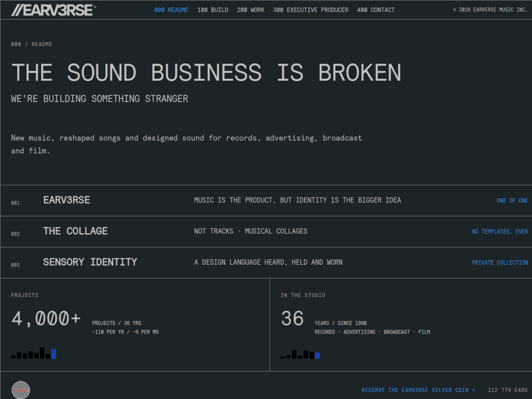The image size is (532, 399).
Task: Click MUSIC IS THE PRODUCT description text
Action: click(298, 200)
